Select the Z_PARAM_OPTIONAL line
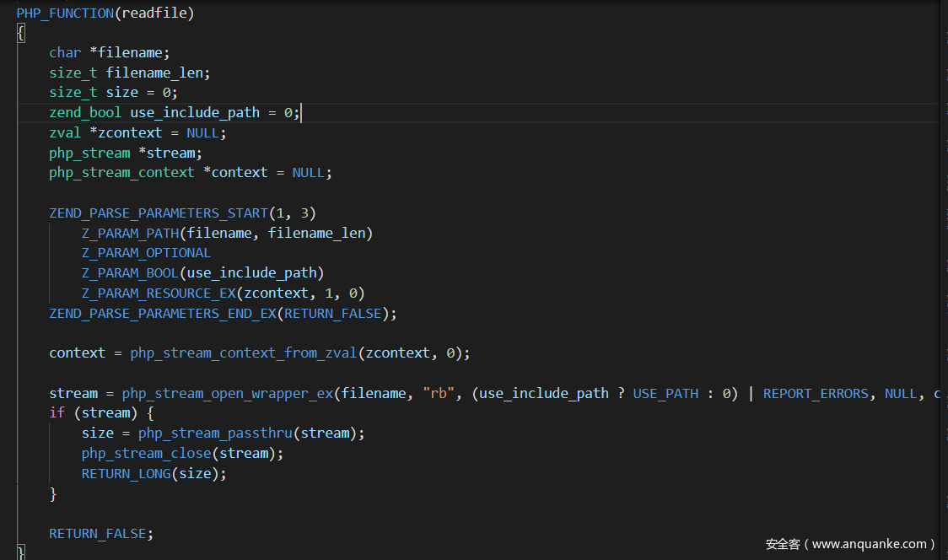 [x=146, y=253]
